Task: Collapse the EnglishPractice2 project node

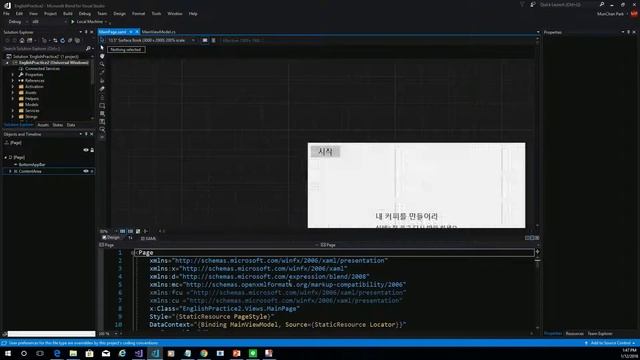Action: click(x=7, y=63)
